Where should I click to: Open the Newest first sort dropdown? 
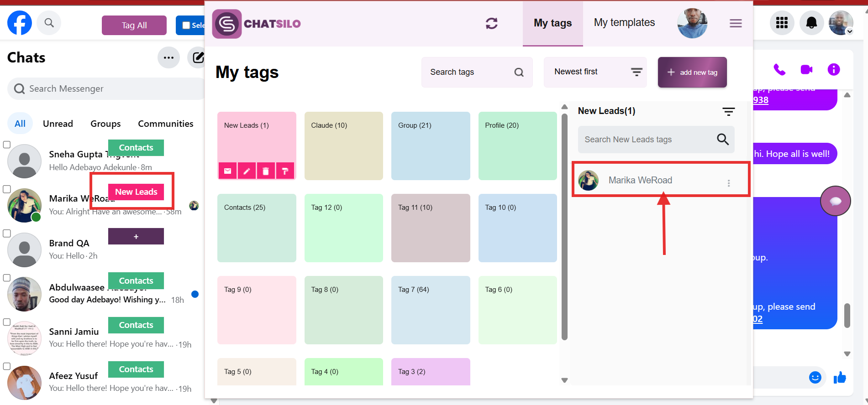[x=595, y=72]
